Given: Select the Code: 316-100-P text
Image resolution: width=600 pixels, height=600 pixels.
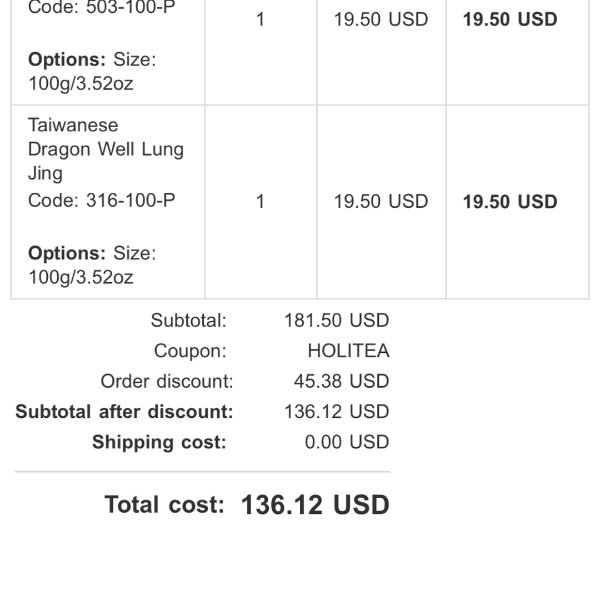Looking at the screenshot, I should click(x=102, y=201).
